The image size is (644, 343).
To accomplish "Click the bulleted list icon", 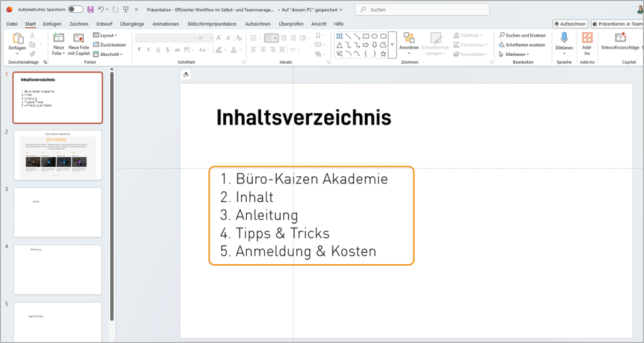I will tap(253, 38).
